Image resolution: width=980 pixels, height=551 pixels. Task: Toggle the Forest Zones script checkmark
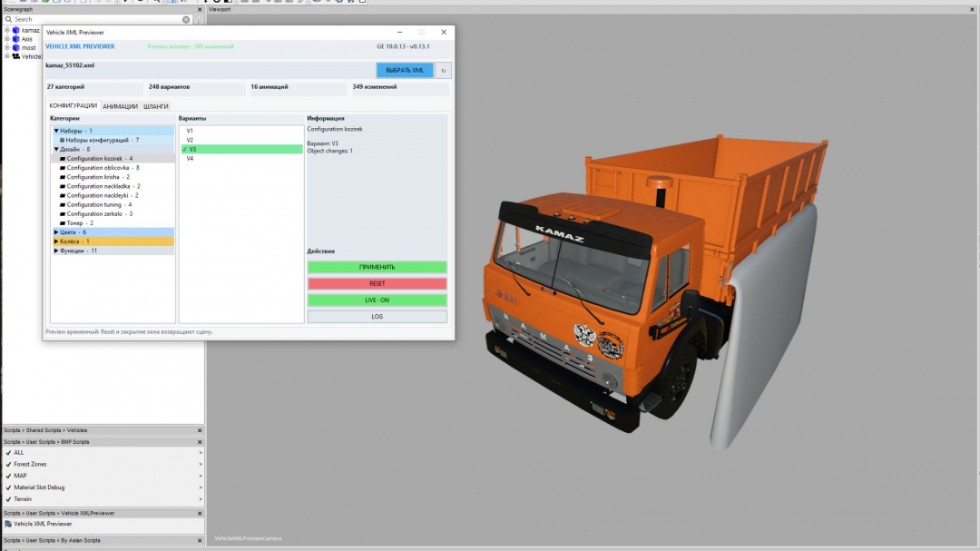click(8, 465)
